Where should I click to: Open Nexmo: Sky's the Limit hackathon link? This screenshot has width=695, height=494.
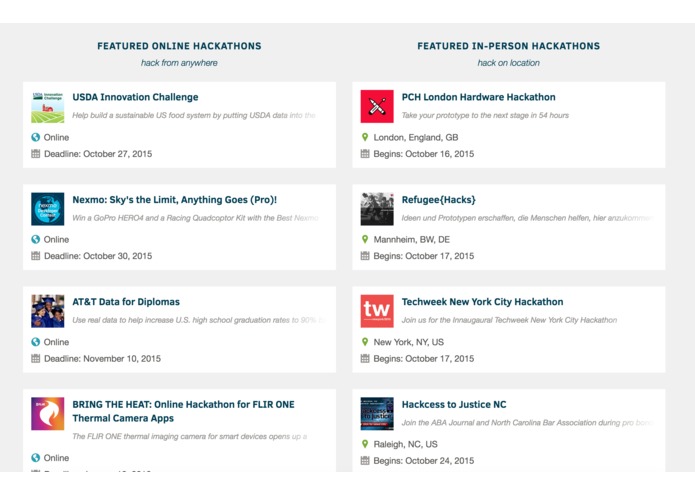175,200
